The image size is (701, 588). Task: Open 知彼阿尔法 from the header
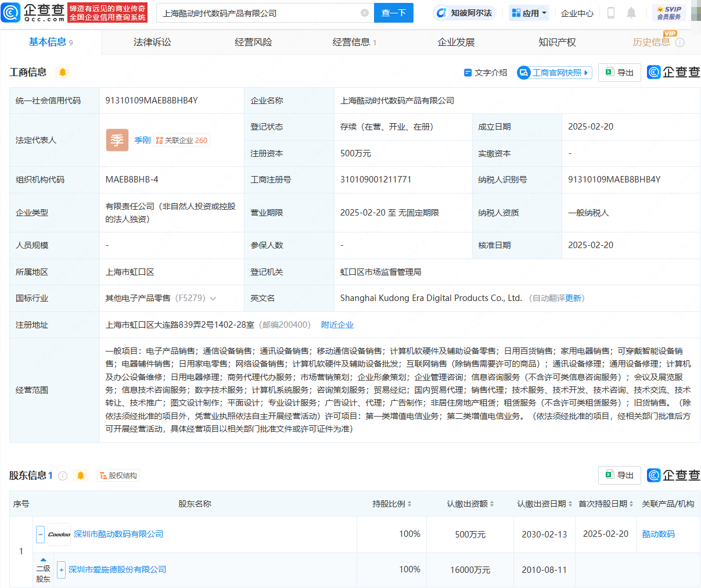465,13
